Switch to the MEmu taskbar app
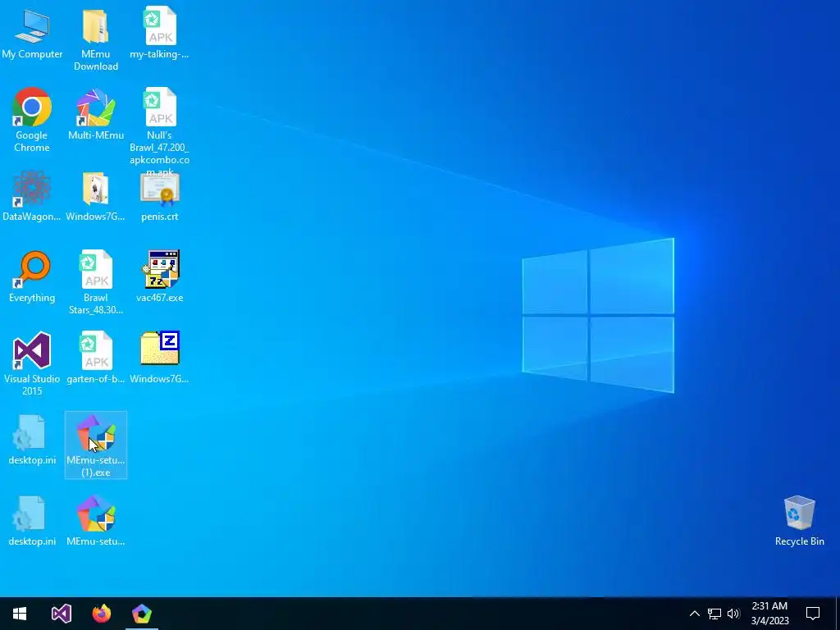 [141, 614]
